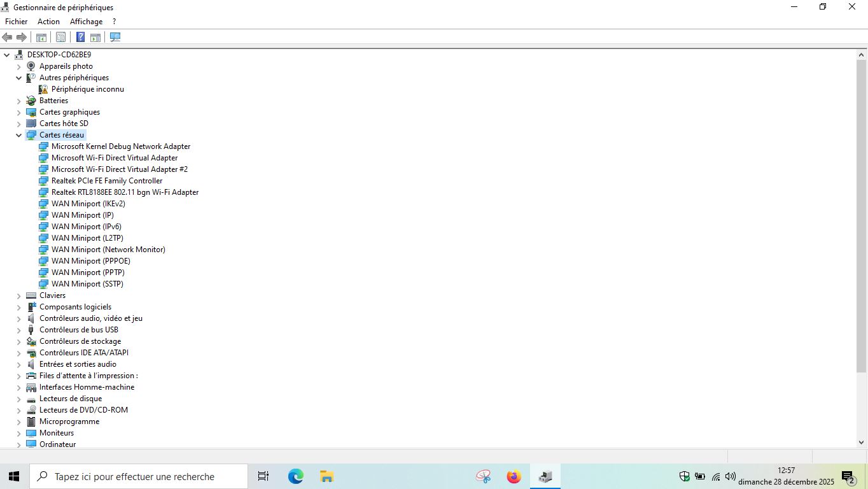Open File Explorer from the taskbar
The image size is (868, 489).
click(326, 476)
